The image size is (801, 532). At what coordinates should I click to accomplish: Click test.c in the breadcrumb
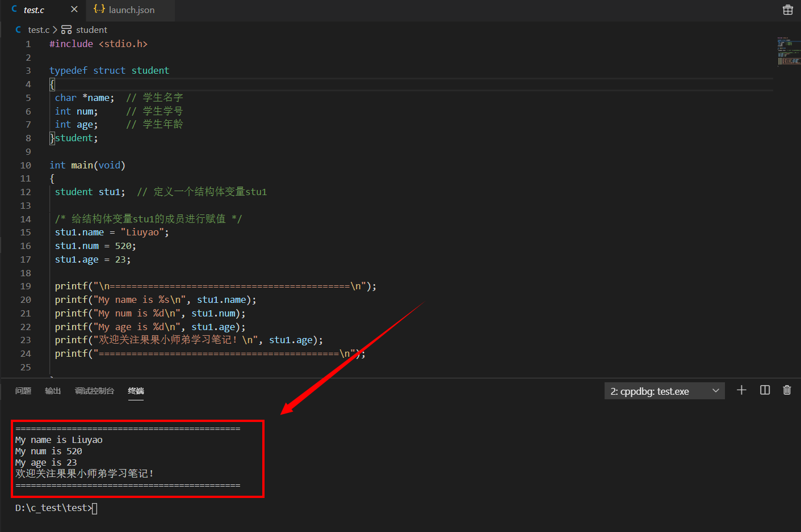39,29
